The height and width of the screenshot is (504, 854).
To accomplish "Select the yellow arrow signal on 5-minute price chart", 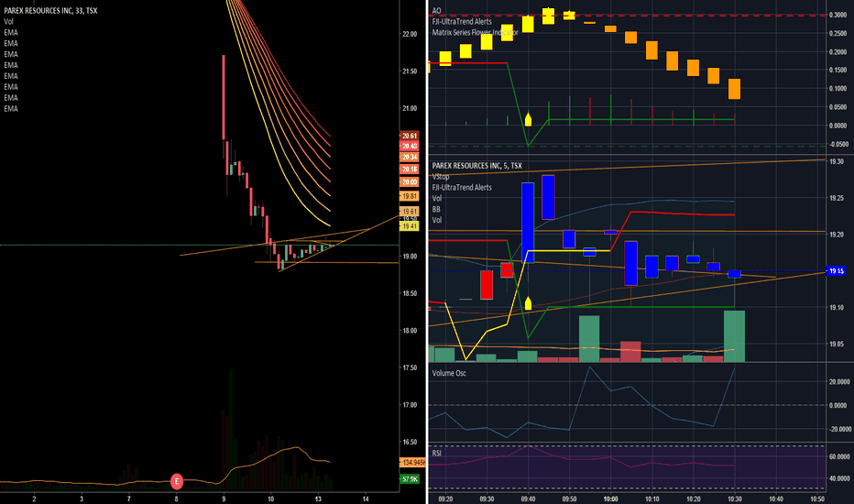I will (528, 303).
